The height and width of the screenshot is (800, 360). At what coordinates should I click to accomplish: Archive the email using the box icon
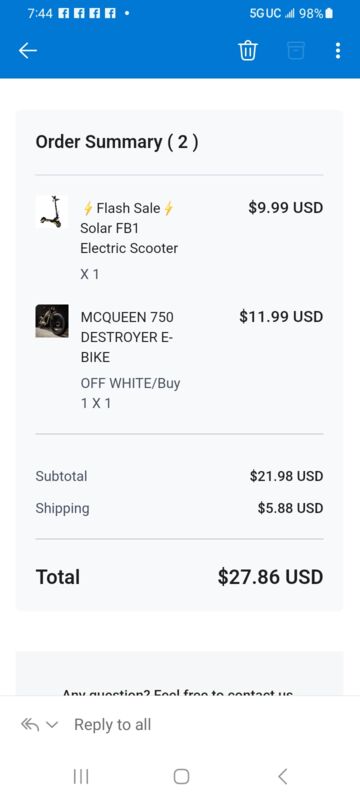pyautogui.click(x=296, y=51)
